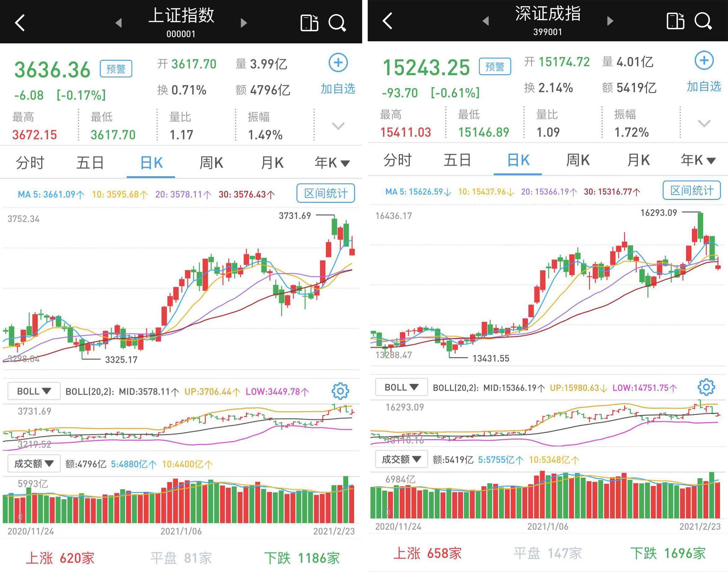Select 分时 tab for 上证指数
The width and height of the screenshot is (728, 572).
[30, 163]
